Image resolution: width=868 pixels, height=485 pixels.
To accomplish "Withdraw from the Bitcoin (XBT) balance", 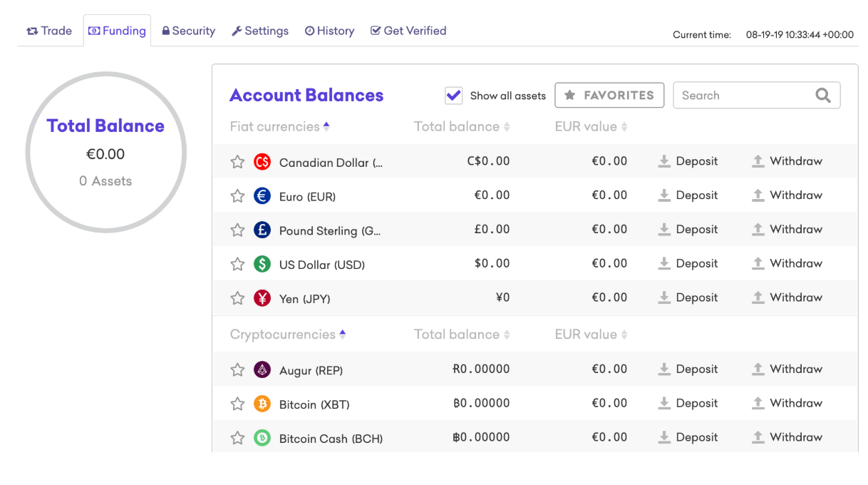I will [x=787, y=404].
